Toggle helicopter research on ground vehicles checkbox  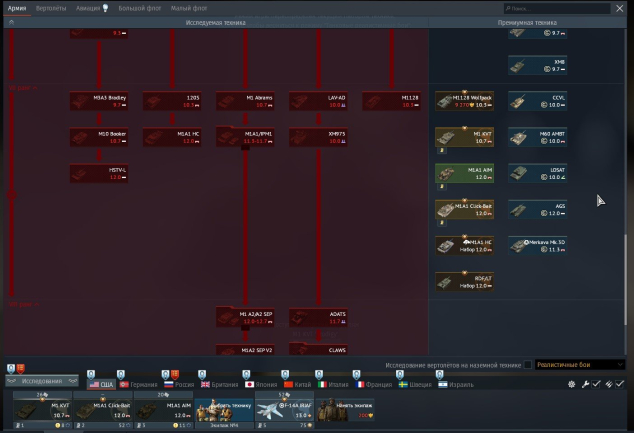[x=527, y=365]
